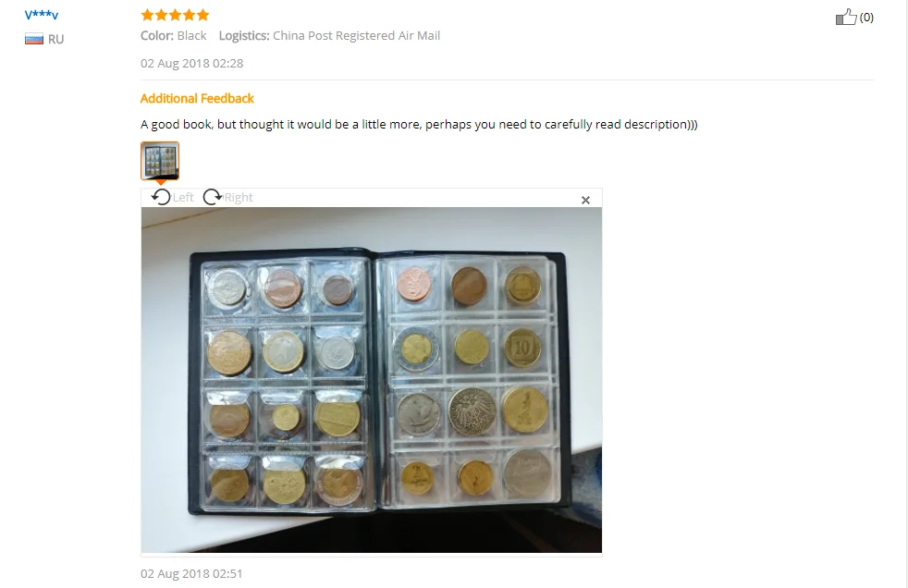Close the enlarged photo viewer
This screenshot has width=908, height=588.
pyautogui.click(x=585, y=201)
